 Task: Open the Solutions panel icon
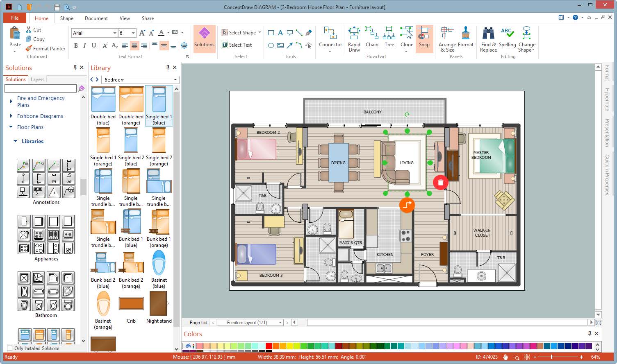tap(204, 39)
